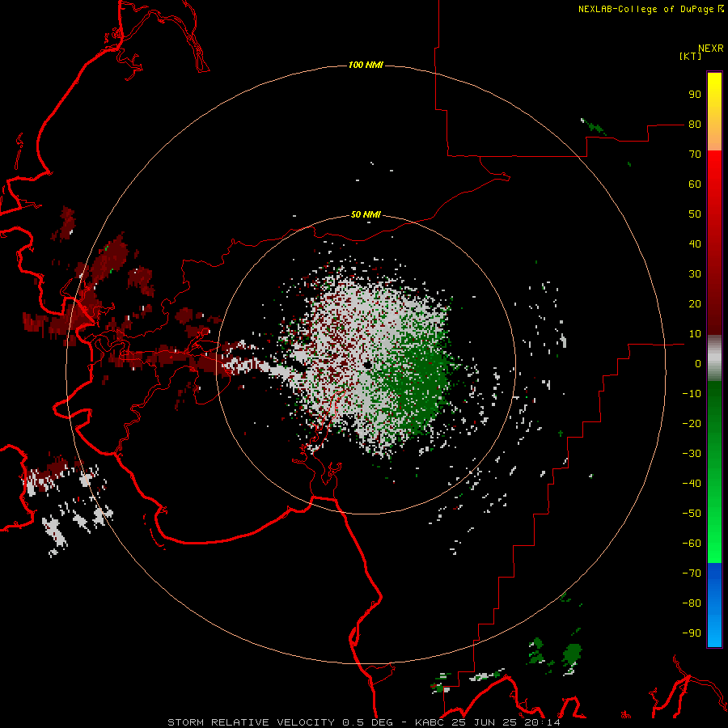
Task: Click the -40 scale value
Action: [x=692, y=484]
